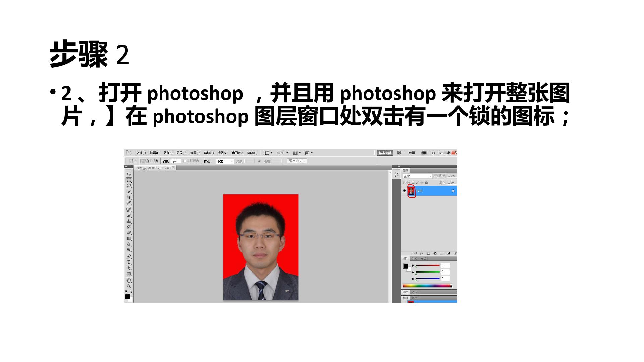The image size is (644, 362).
Task: Select the Rectangle shape tool
Action: point(129,274)
